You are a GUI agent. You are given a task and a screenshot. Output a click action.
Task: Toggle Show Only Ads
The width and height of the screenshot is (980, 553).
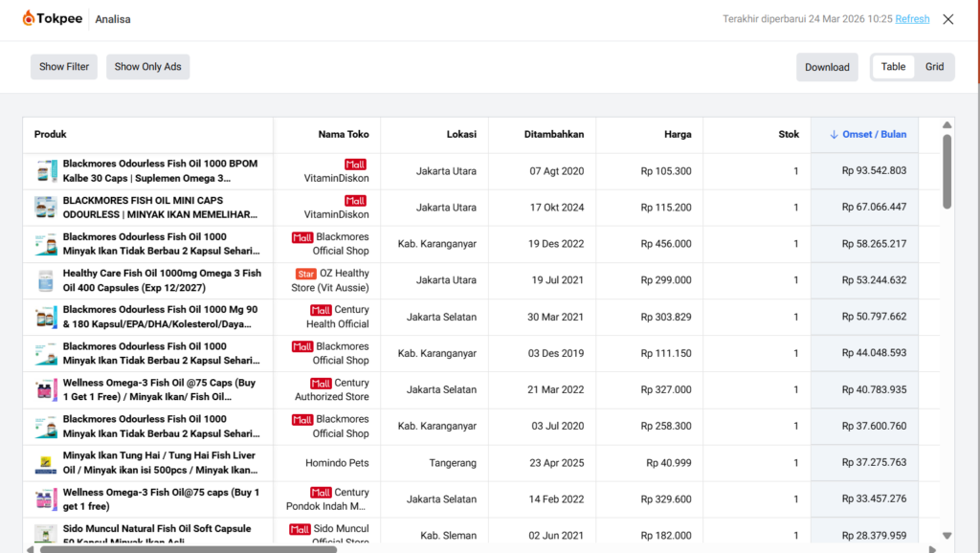coord(147,67)
